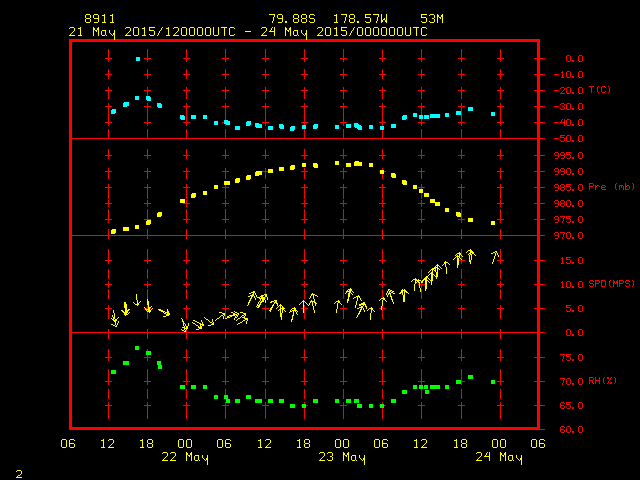Select the longitude text "178.57W"

click(360, 19)
